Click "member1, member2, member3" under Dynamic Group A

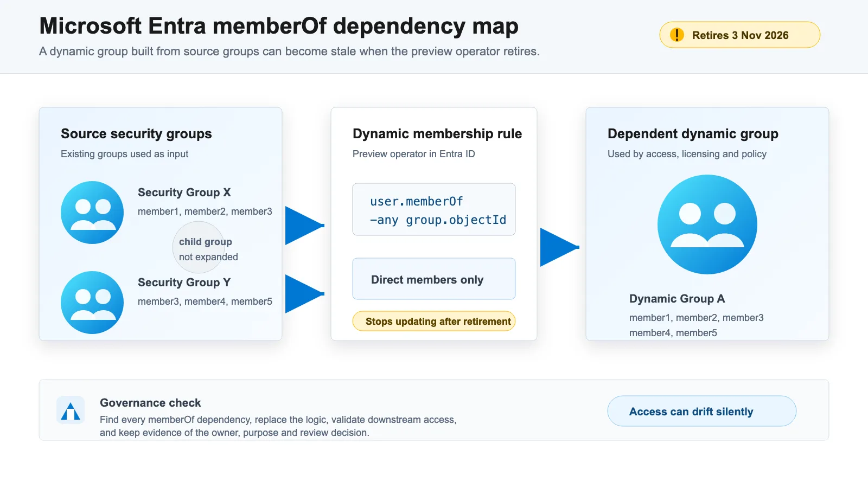tap(697, 318)
